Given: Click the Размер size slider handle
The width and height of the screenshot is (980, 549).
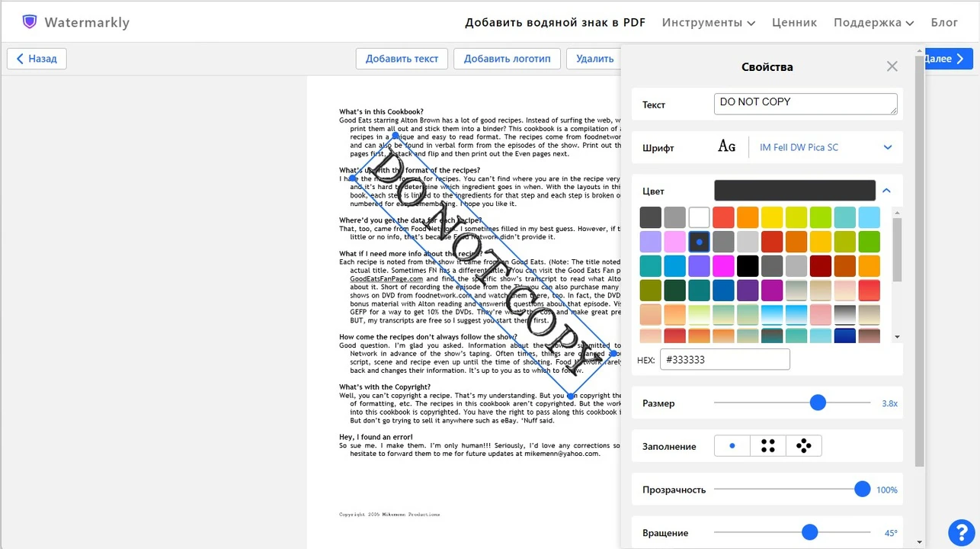Looking at the screenshot, I should [818, 403].
